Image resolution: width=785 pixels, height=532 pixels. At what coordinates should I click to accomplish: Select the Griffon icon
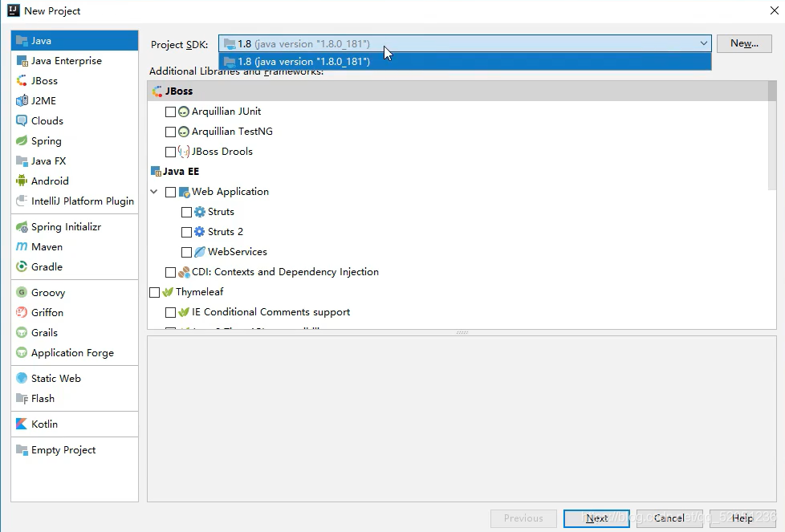click(x=22, y=312)
